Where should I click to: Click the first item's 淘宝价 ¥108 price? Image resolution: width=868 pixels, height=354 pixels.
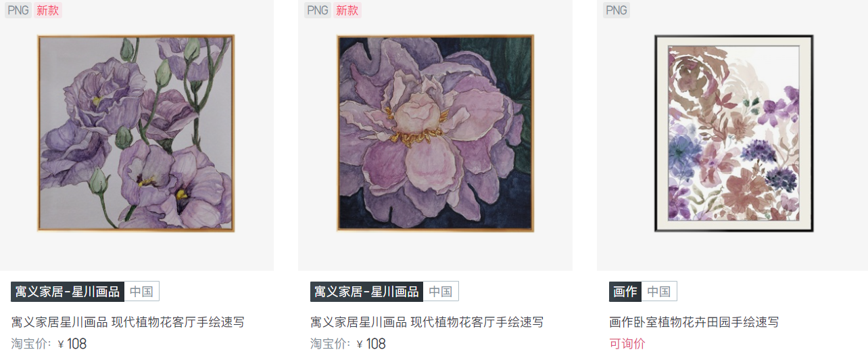pyautogui.click(x=49, y=344)
